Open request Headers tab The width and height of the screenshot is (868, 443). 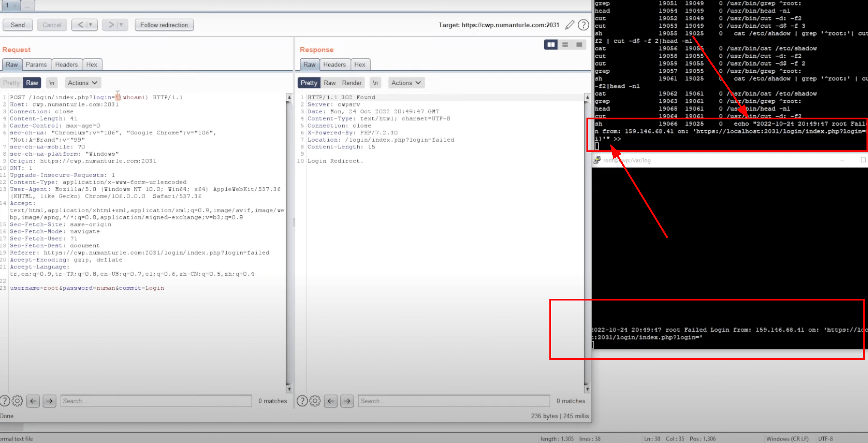pyautogui.click(x=67, y=64)
